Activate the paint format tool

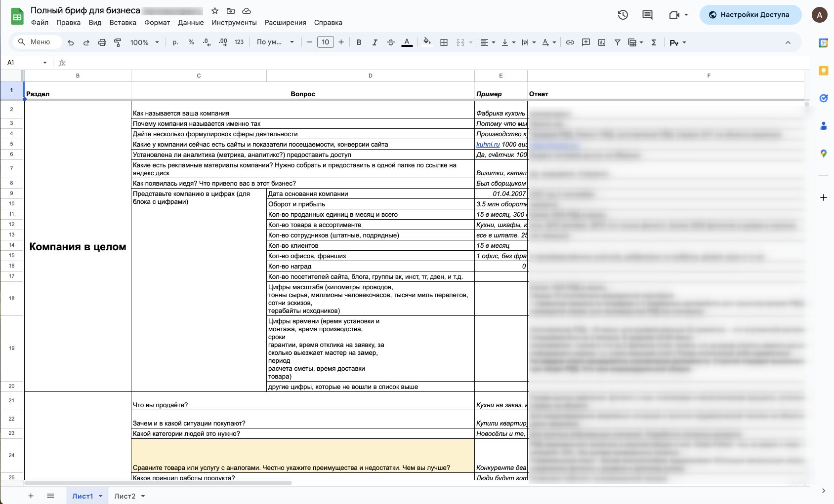118,42
